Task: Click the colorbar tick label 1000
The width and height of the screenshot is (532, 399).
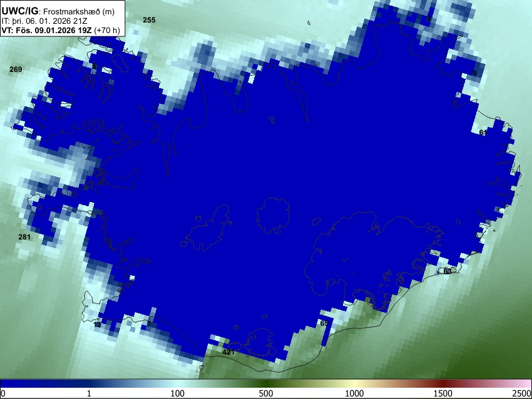Action: [x=354, y=393]
